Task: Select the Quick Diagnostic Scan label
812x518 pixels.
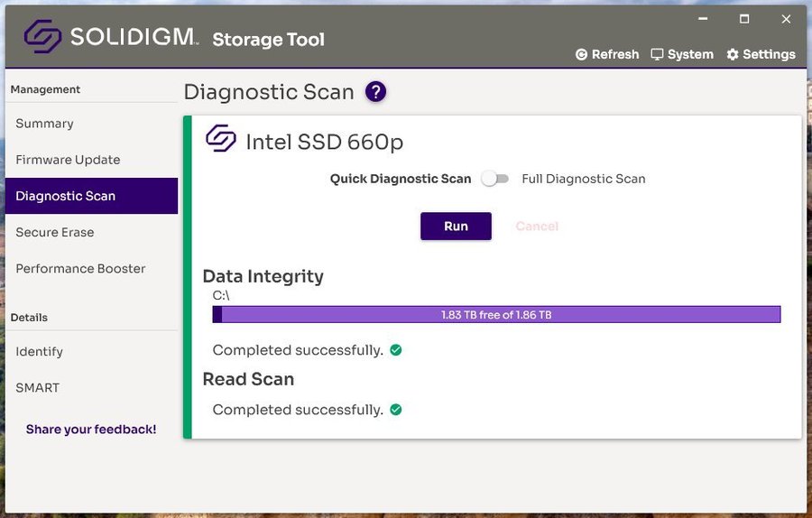Action: pos(401,179)
